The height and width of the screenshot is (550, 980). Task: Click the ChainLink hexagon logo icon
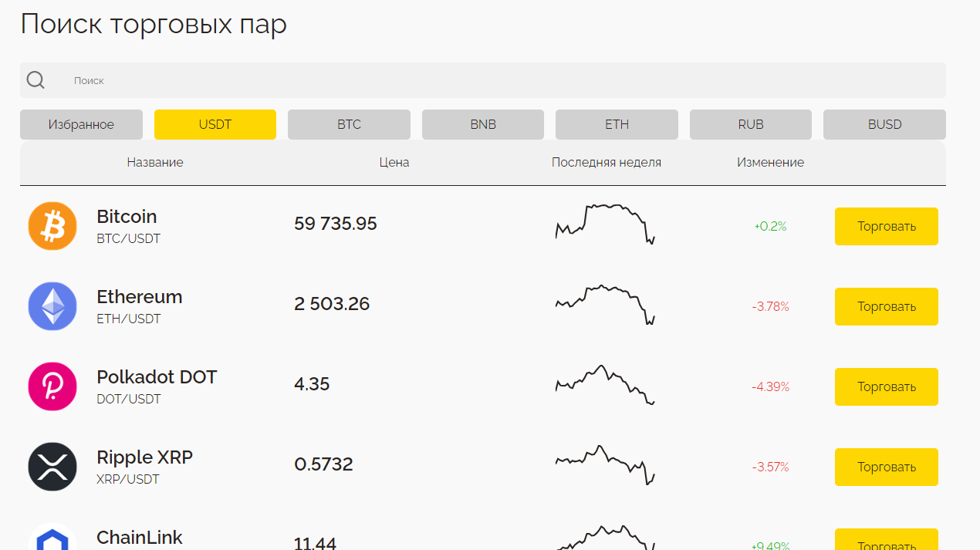click(52, 540)
